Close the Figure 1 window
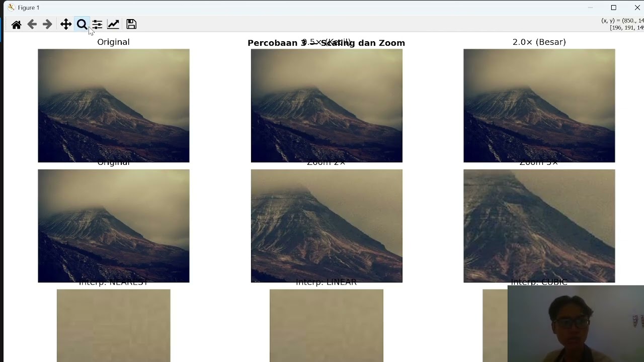Viewport: 644px width, 362px height. 636,8
